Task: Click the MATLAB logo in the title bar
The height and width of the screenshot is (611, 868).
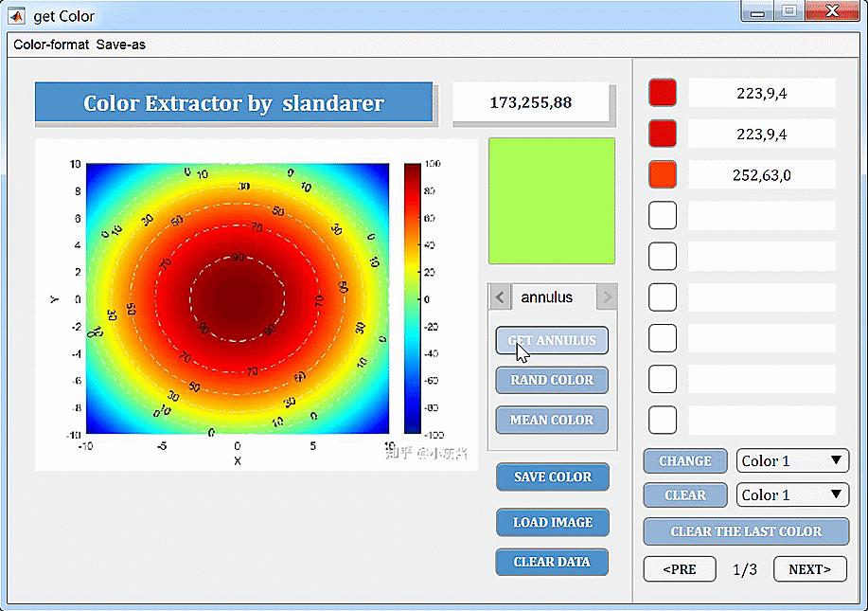Action: (14, 15)
